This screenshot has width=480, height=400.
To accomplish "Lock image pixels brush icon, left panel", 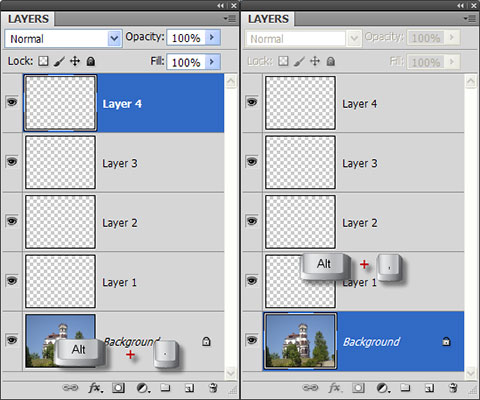I will click(59, 61).
